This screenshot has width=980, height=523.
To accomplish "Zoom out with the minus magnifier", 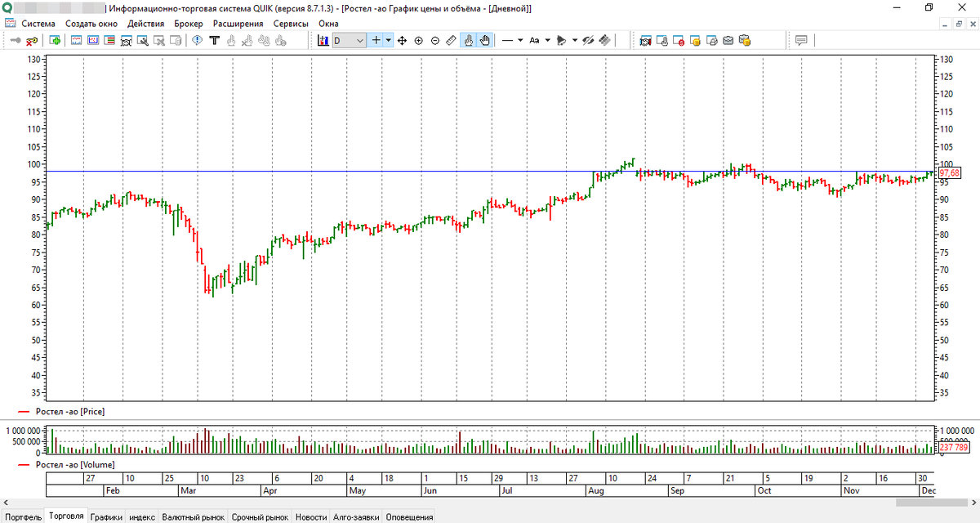I will click(434, 40).
